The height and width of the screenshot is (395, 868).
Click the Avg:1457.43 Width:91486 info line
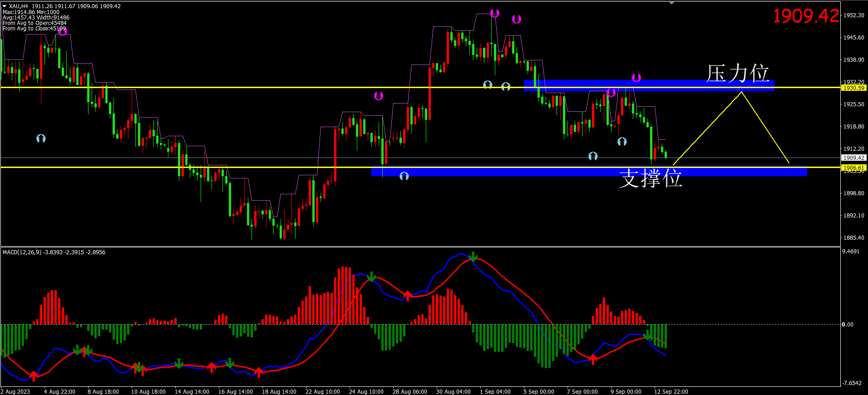click(36, 18)
